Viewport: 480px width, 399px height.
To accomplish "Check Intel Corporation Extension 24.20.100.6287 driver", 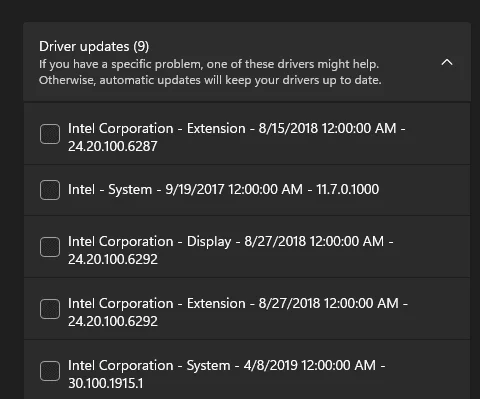I will pyautogui.click(x=50, y=134).
